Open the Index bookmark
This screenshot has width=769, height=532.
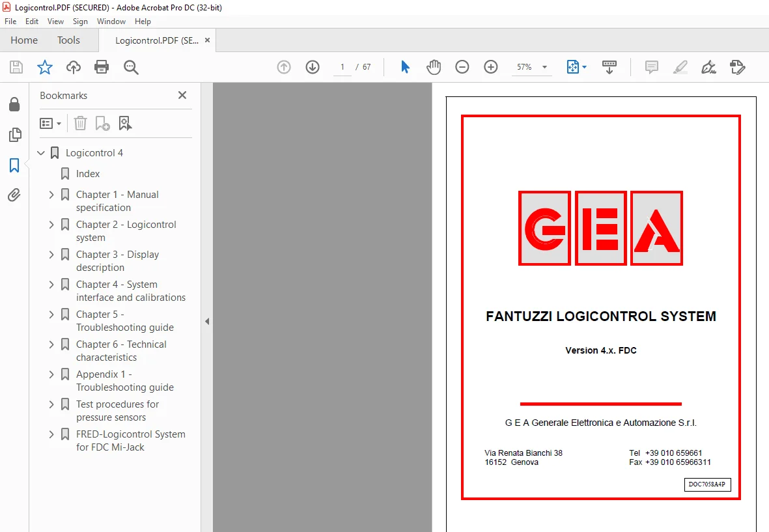pos(88,174)
